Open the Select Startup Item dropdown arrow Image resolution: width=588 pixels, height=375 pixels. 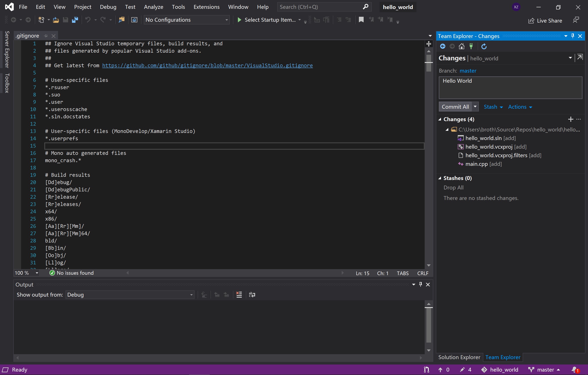299,20
